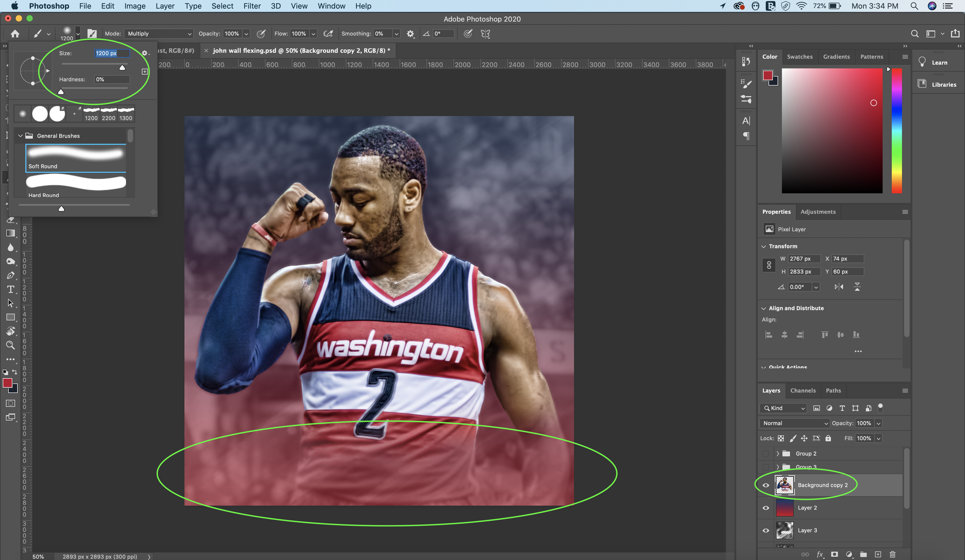
Task: Lock transparent pixels icon
Action: pyautogui.click(x=781, y=438)
